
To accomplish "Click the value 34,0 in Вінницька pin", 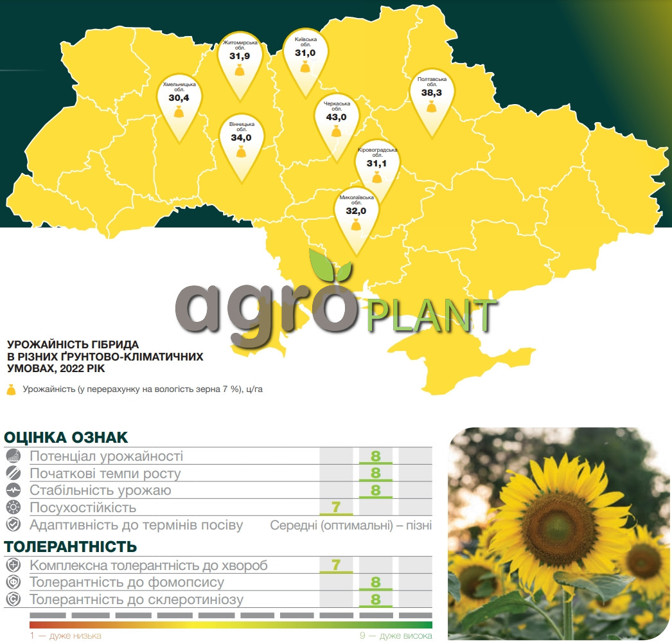I will [242, 138].
